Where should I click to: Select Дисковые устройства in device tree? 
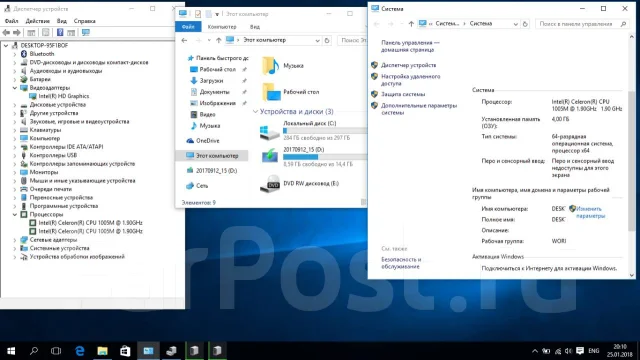pyautogui.click(x=58, y=104)
